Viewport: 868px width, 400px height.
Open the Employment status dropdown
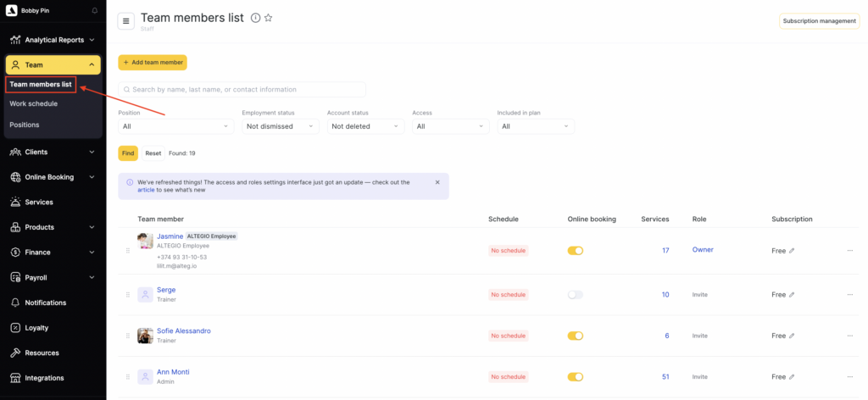coord(280,126)
